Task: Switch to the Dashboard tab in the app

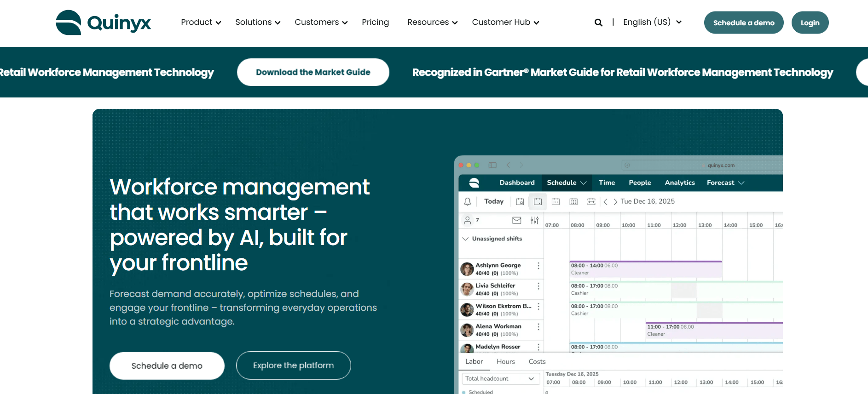Action: (x=517, y=183)
